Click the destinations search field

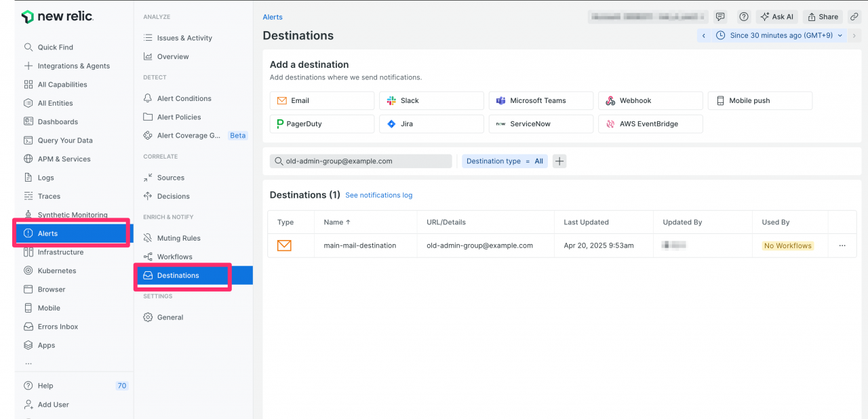coord(361,161)
